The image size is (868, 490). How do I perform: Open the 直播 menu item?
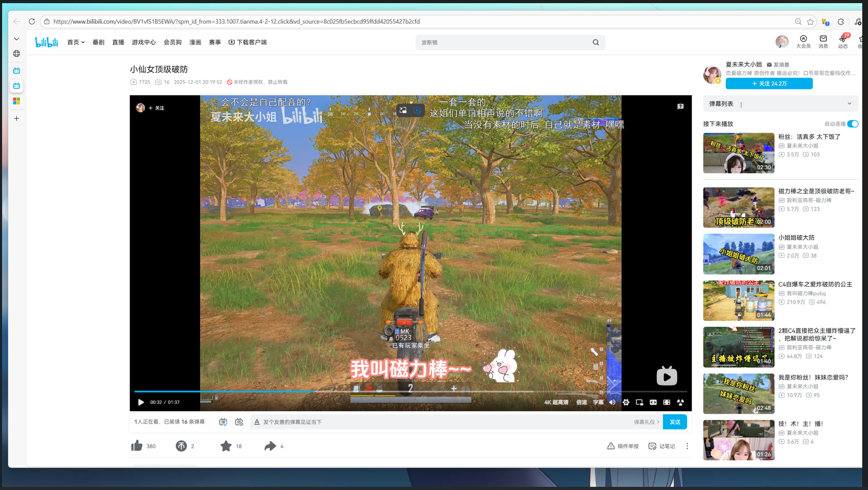pyautogui.click(x=118, y=42)
